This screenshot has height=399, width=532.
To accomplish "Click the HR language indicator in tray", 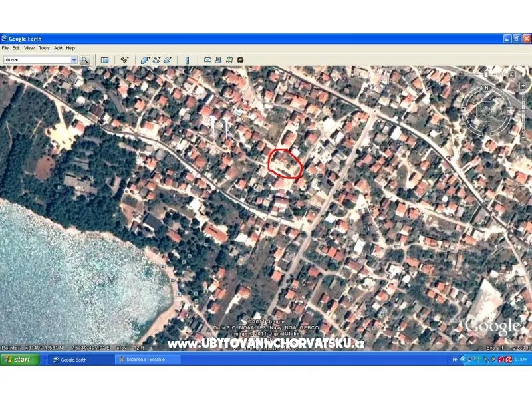I will click(x=456, y=360).
